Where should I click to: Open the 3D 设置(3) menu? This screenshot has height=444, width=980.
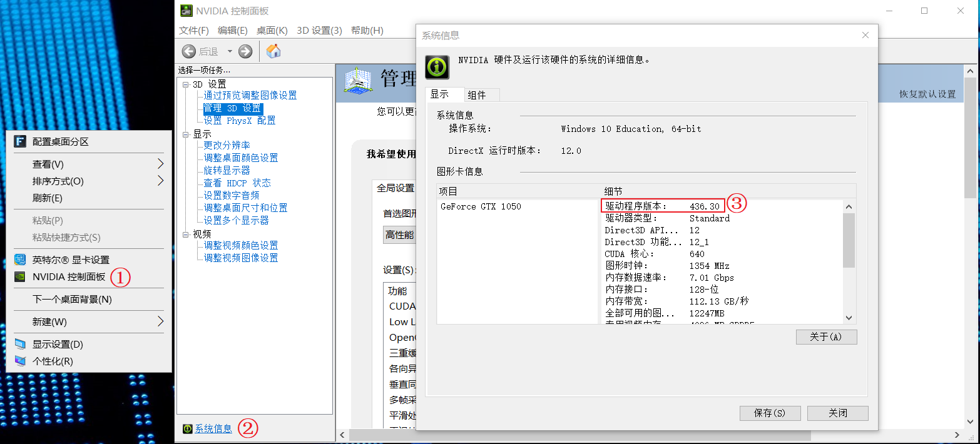pyautogui.click(x=319, y=31)
